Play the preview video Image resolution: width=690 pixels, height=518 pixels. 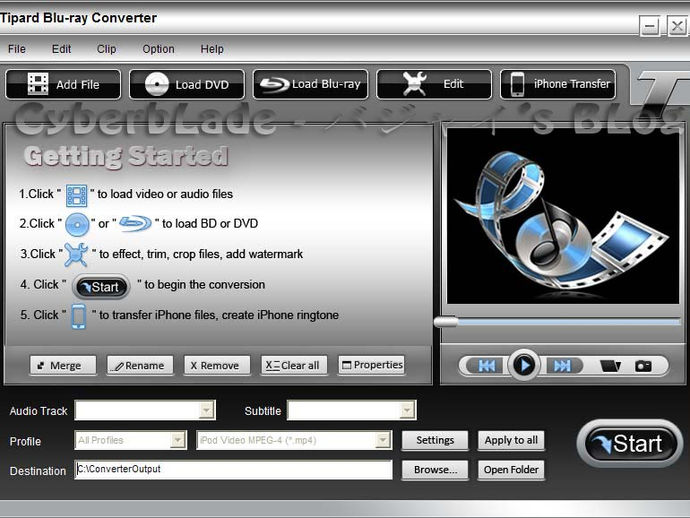524,365
